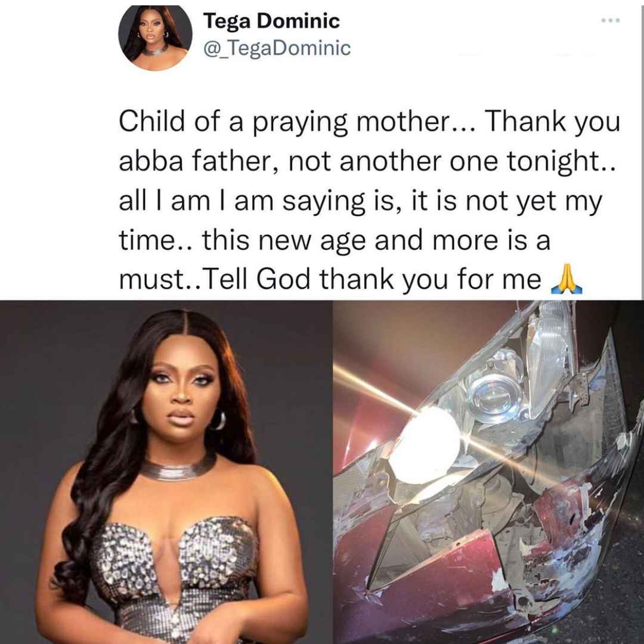Select the word "tonight.." in the tweet
Image resolution: width=644 pixels, height=644 pixels.
point(562,162)
